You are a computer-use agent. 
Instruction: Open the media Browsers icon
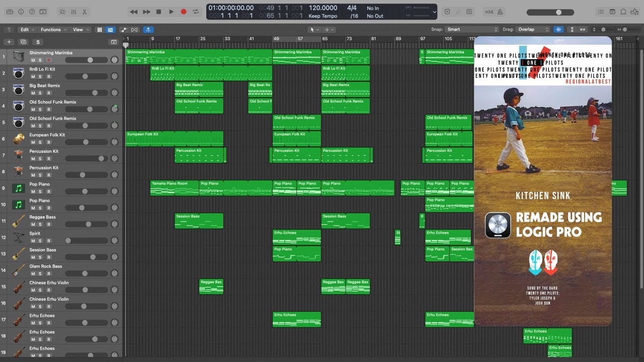tap(635, 12)
